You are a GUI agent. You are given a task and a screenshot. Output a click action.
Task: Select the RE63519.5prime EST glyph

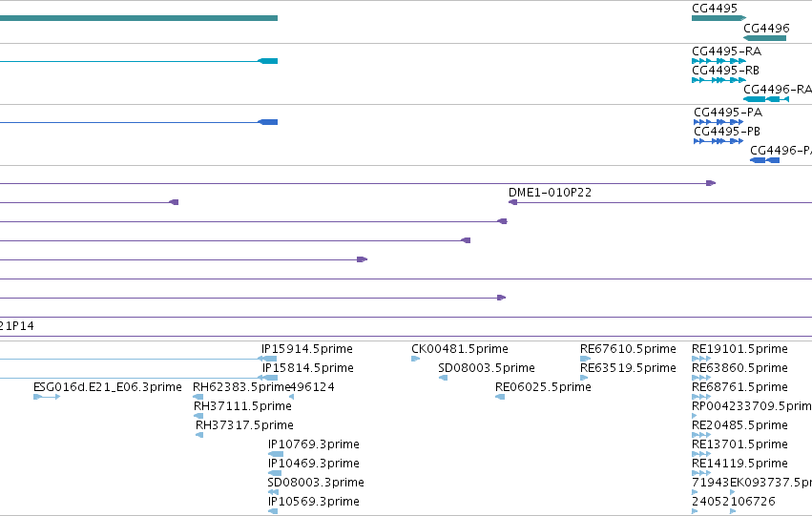[x=584, y=378]
